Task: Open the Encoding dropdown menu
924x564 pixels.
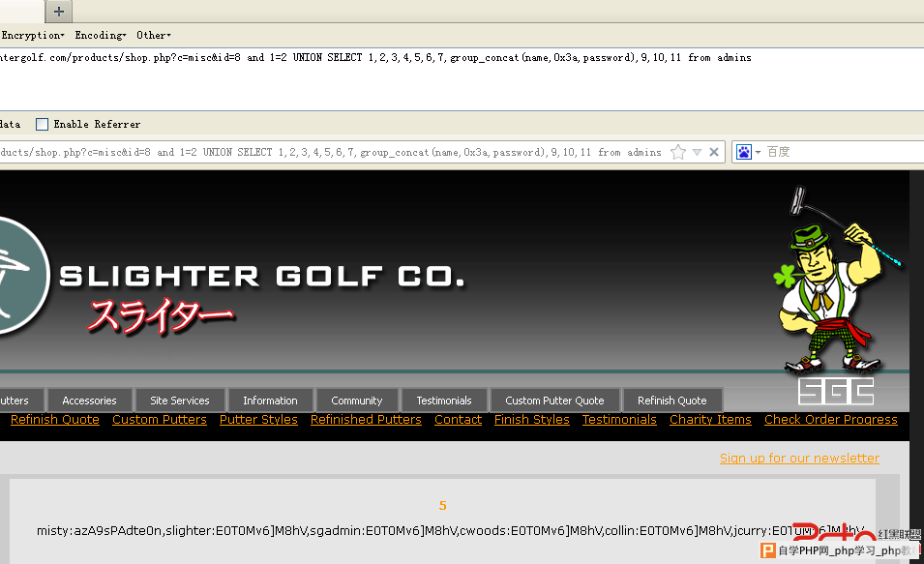Action: pos(101,36)
